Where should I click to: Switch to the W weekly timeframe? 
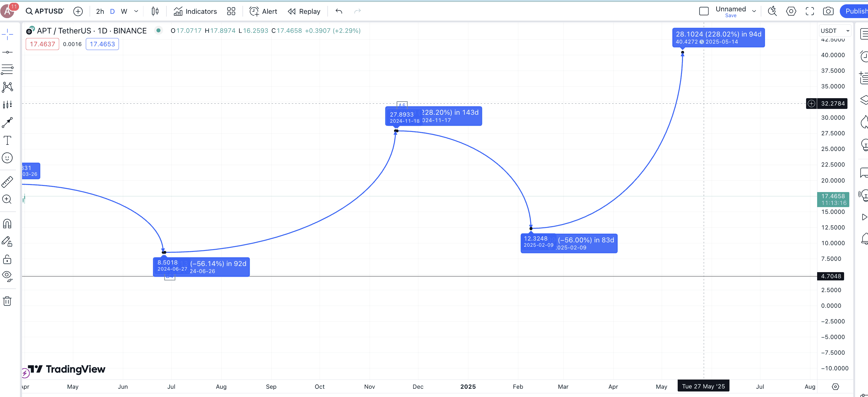click(x=124, y=11)
